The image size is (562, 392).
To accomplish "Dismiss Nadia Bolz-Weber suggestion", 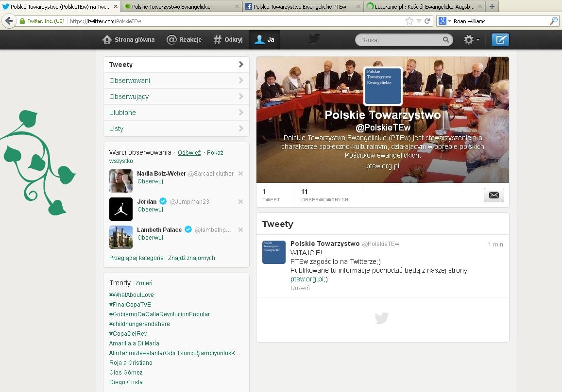I will pyautogui.click(x=241, y=173).
